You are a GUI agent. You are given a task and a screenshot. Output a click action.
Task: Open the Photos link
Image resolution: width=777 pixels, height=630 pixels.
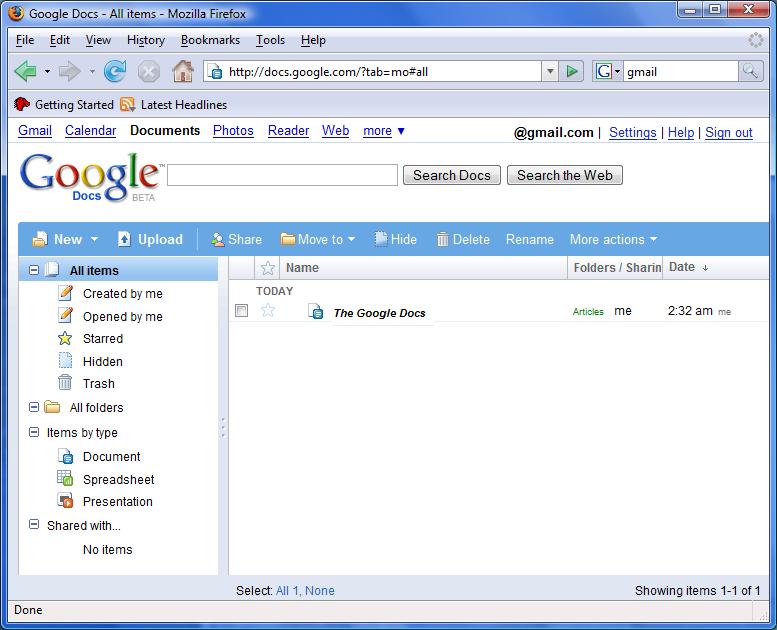point(233,131)
